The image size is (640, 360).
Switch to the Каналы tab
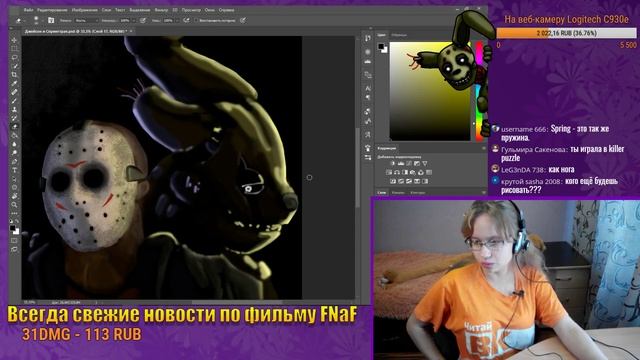coord(398,192)
